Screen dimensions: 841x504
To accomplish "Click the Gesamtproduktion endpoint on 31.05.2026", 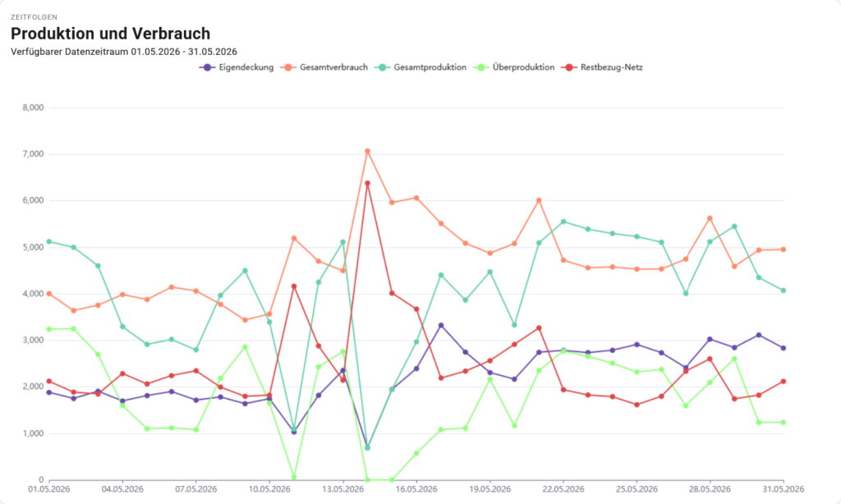I will 784,291.
